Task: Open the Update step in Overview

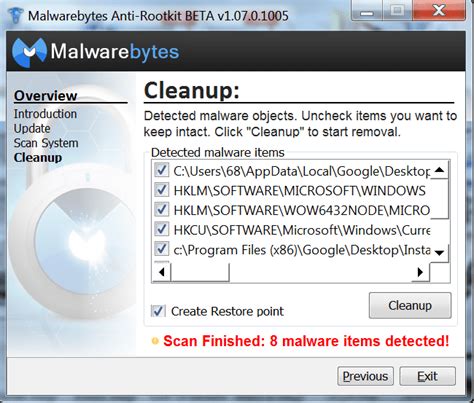Action: click(32, 129)
